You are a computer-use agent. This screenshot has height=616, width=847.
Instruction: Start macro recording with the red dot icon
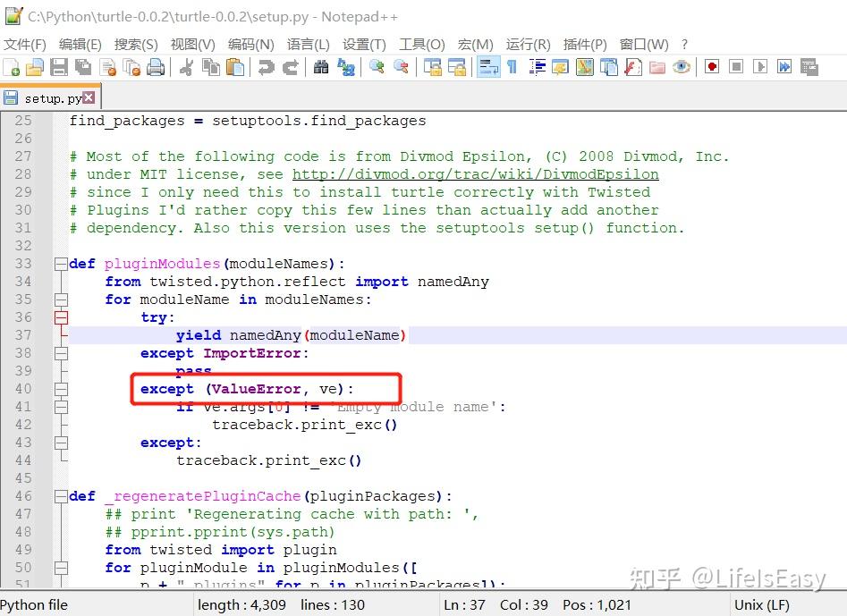tap(712, 67)
